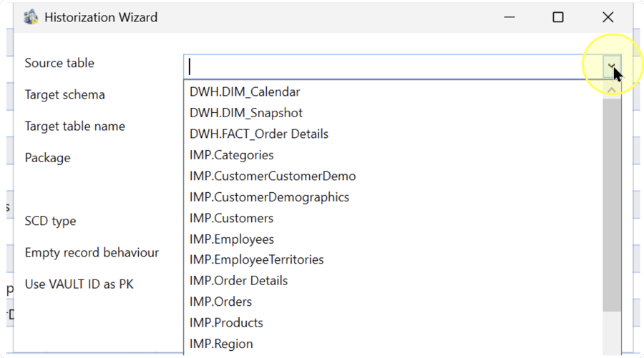
Task: Click the list scrollbar up arrow
Action: (x=612, y=90)
